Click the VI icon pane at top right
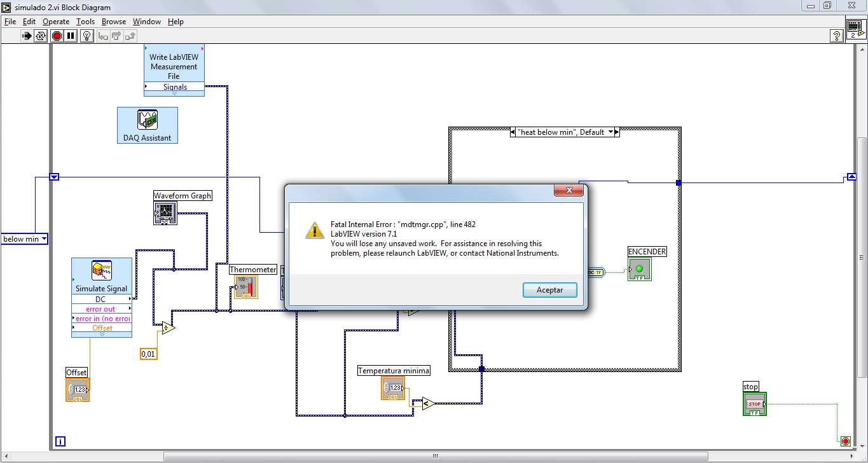This screenshot has width=868, height=463. 856,29
